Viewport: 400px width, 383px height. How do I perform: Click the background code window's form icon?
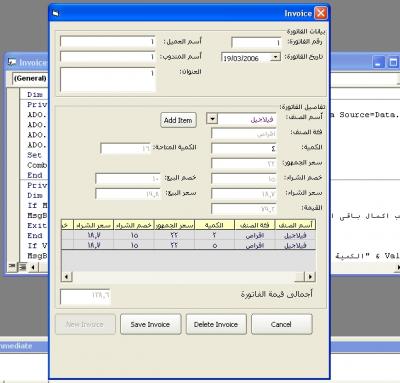point(12,62)
